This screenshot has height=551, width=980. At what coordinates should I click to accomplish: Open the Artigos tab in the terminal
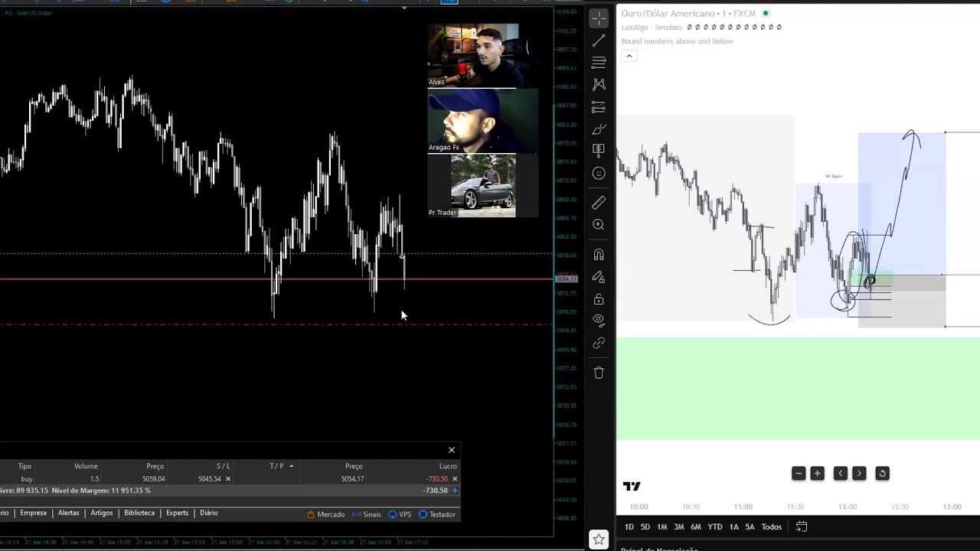[101, 513]
